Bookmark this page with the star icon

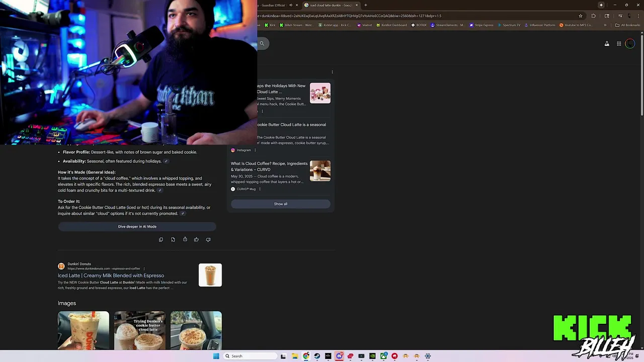[581, 16]
